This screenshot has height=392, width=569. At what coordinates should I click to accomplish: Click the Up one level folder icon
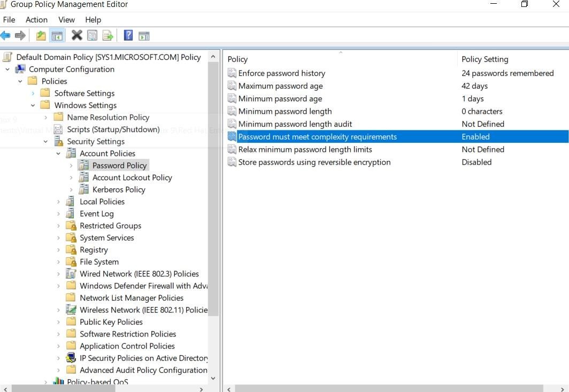point(41,36)
